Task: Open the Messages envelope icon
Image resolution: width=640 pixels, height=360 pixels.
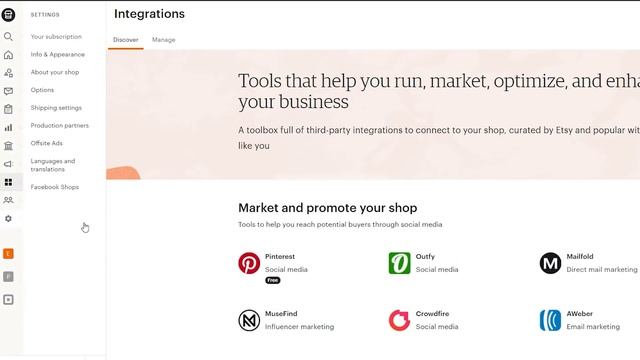Action: click(8, 91)
